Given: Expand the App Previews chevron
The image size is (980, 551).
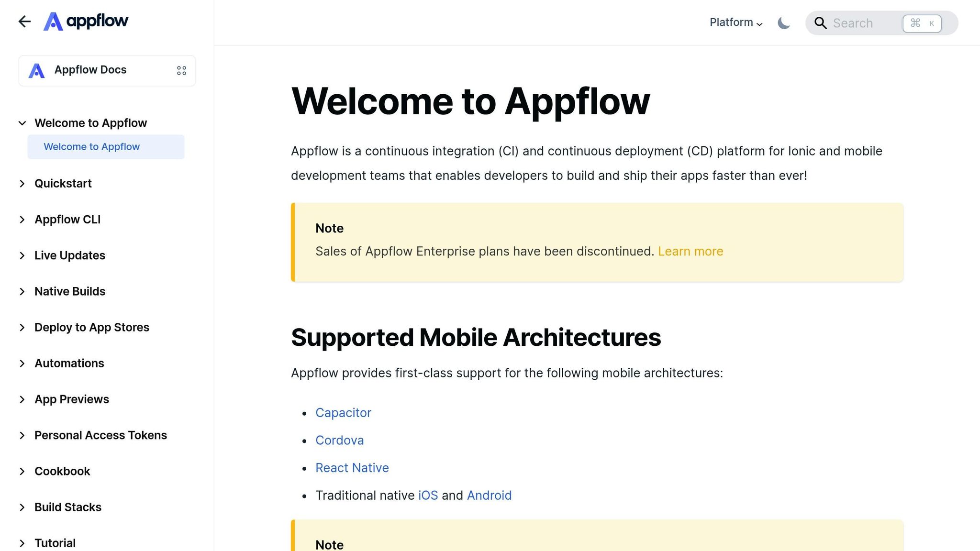Looking at the screenshot, I should coord(22,399).
